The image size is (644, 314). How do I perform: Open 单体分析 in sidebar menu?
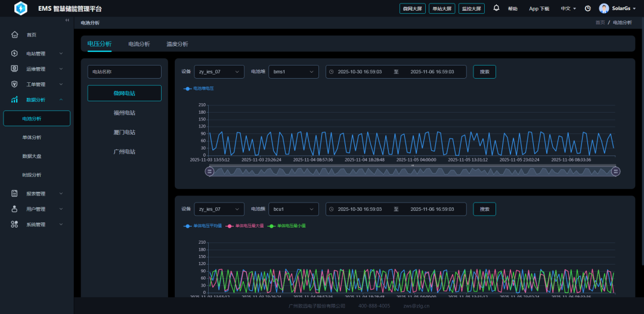32,137
